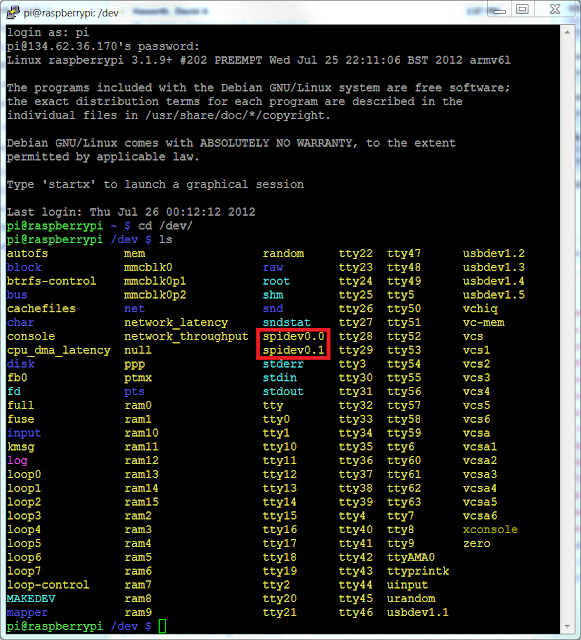The image size is (581, 640).
Task: Click the 'spidev0.0' entry
Action: point(293,336)
